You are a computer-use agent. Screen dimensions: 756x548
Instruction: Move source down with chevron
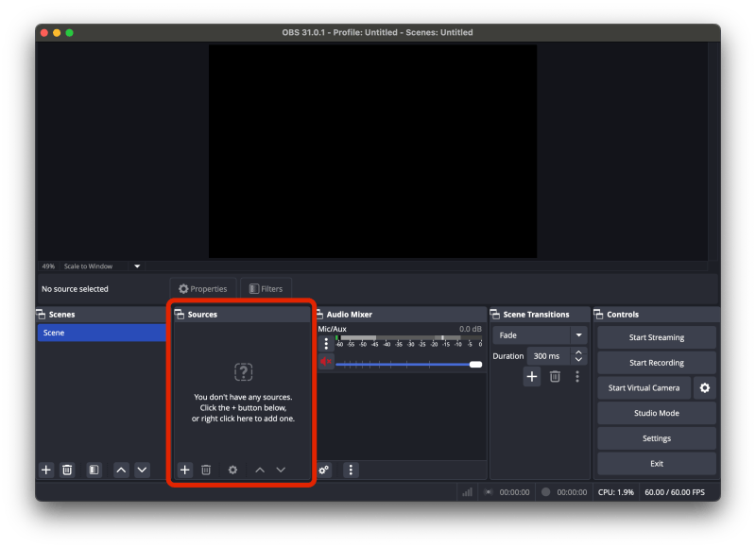click(281, 470)
